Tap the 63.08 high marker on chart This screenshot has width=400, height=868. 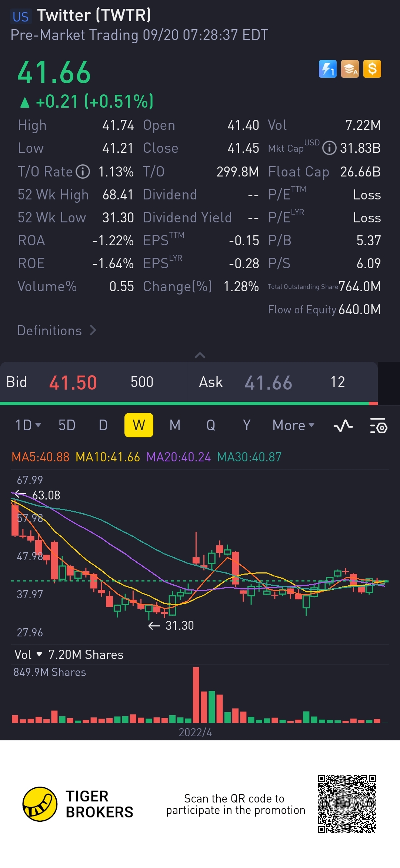[x=37, y=495]
